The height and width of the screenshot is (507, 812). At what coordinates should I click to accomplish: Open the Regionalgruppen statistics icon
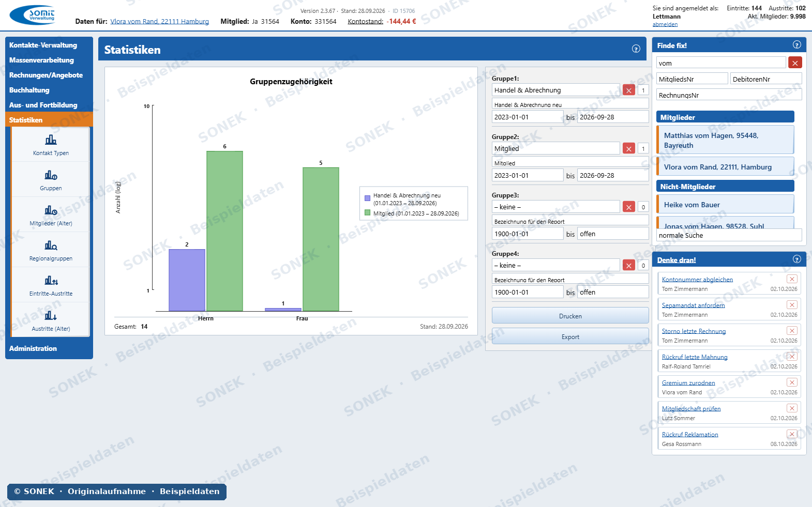click(x=51, y=245)
